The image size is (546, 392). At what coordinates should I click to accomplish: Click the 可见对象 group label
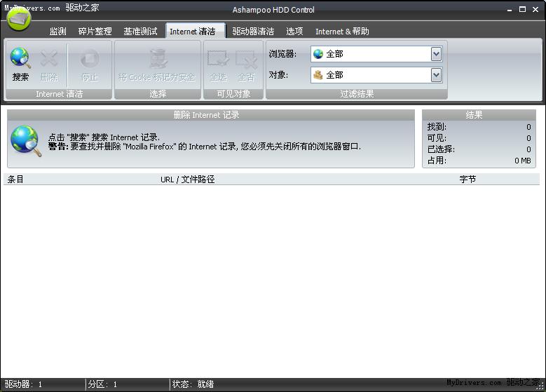click(x=233, y=94)
